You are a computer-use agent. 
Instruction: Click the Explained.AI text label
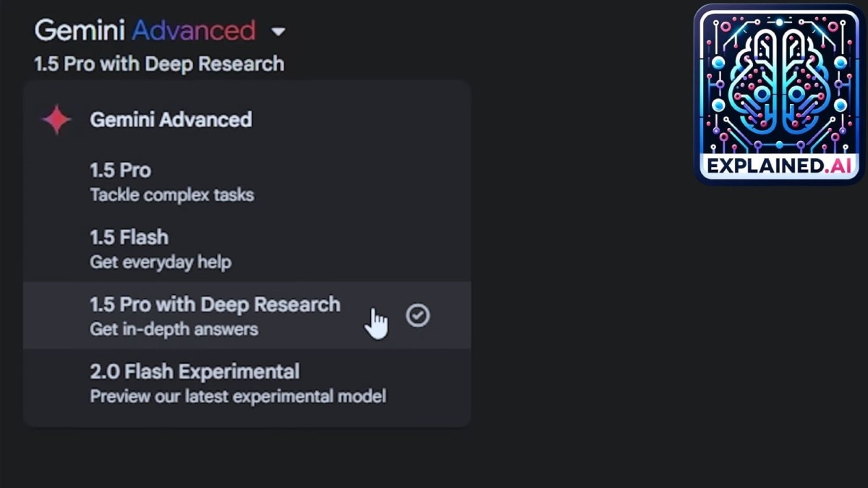coord(779,166)
